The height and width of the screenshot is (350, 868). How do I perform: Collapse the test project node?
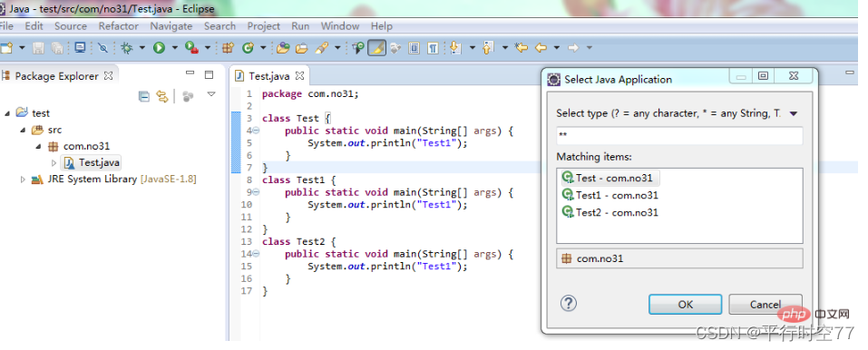coord(7,113)
